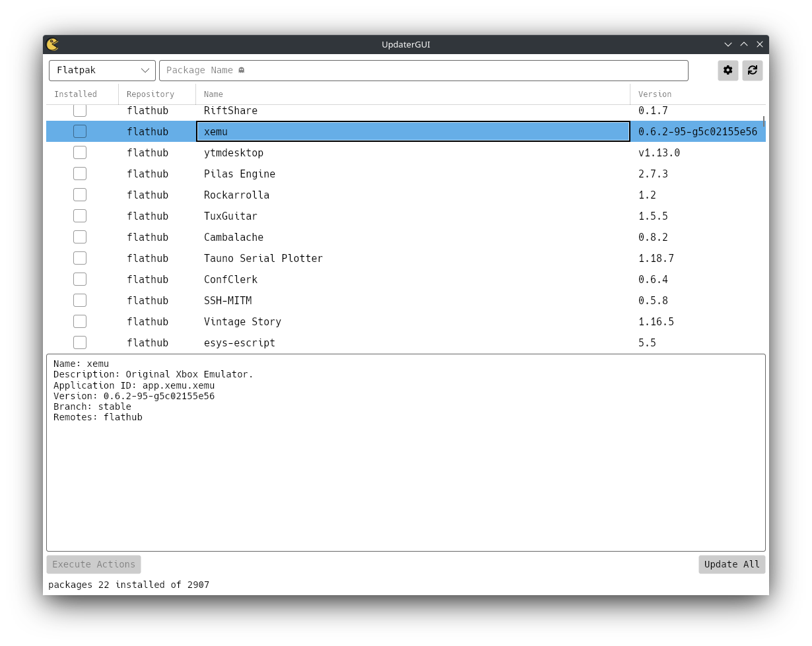Toggle installed checkbox for xemu
Image resolution: width=812 pixels, height=646 pixels.
pyautogui.click(x=80, y=131)
